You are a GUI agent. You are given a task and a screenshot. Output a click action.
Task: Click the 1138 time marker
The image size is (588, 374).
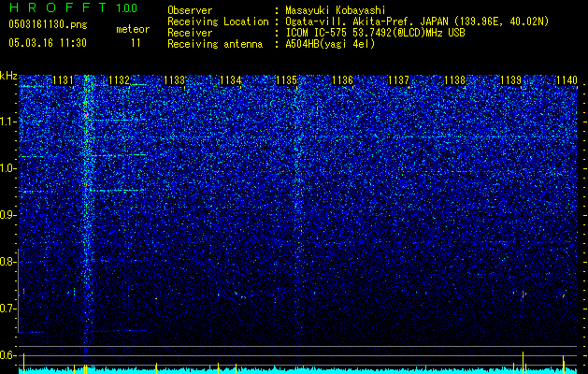[x=455, y=80]
